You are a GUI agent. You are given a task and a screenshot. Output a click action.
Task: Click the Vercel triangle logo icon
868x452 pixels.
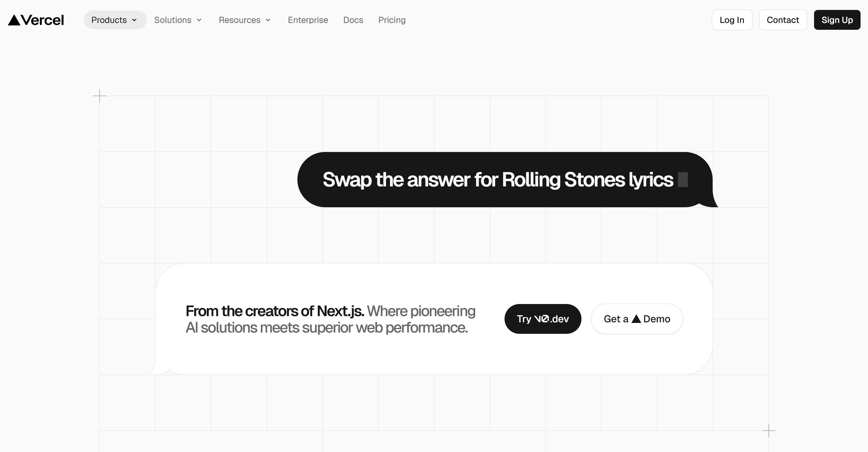[14, 20]
